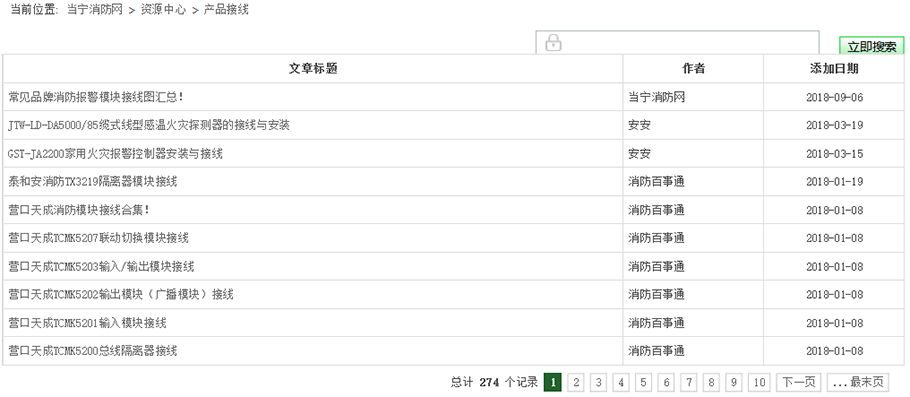Viewport: 910px width, 397px height.
Task: Open 泰和安消防TX3219隔离器模块接线 article
Action: (93, 182)
